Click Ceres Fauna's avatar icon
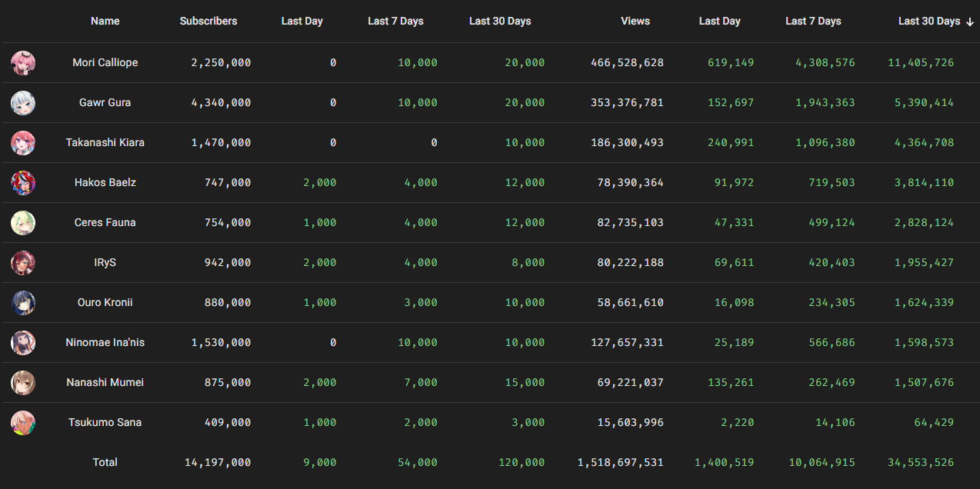The image size is (980, 489). point(23,223)
